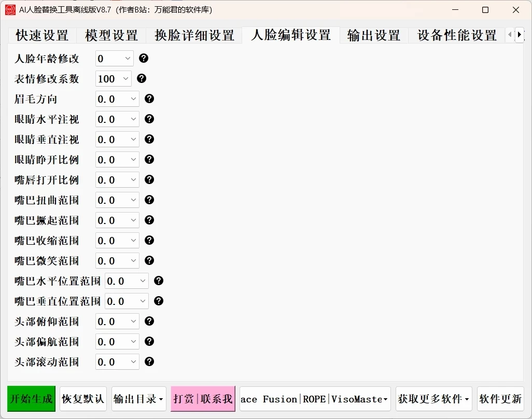Click the app logo in the title bar
The height and width of the screenshot is (419, 532).
click(x=9, y=9)
